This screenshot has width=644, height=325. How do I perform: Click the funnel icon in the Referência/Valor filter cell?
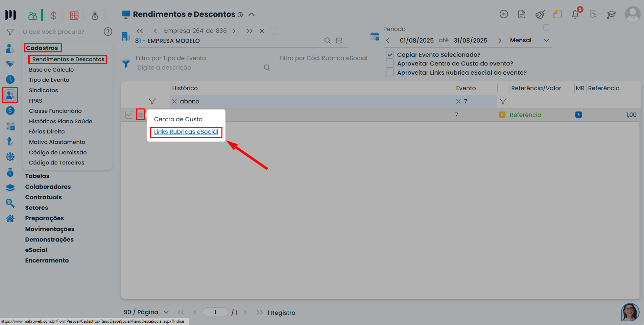(503, 101)
